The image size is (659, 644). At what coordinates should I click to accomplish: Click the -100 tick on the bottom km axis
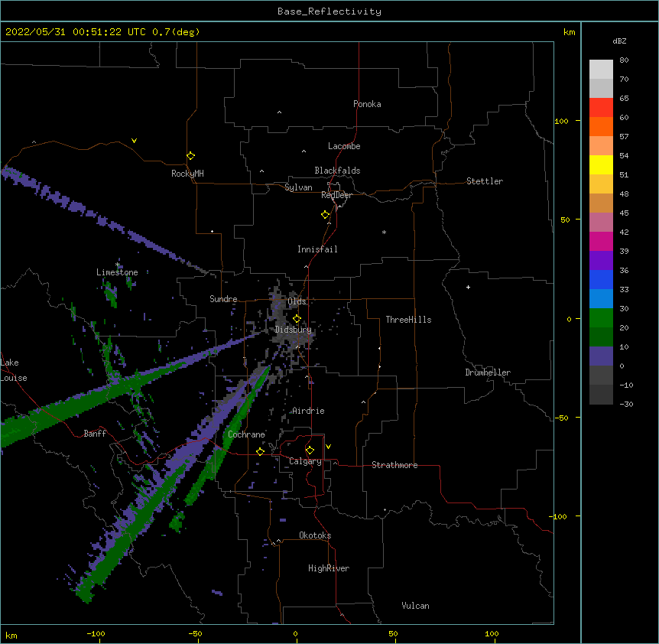[96, 633]
